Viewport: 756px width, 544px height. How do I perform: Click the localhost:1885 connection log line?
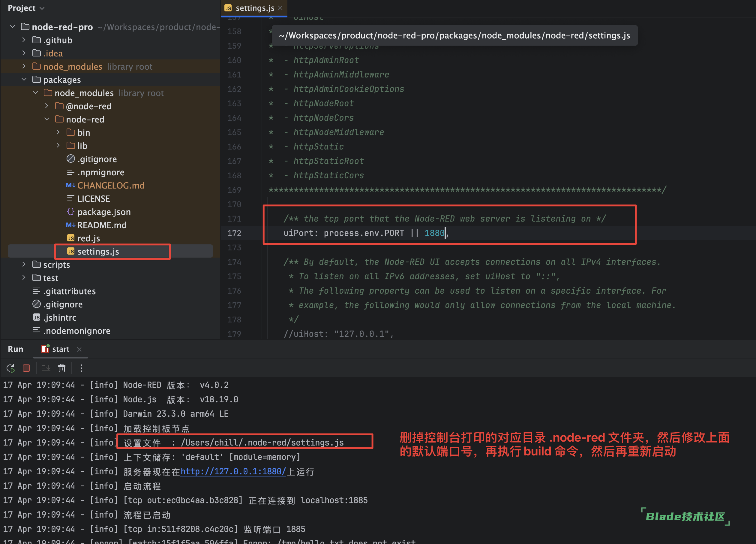coord(185,500)
